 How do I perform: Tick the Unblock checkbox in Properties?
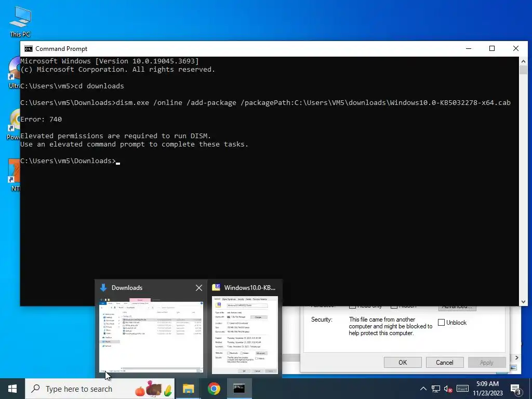pyautogui.click(x=441, y=322)
